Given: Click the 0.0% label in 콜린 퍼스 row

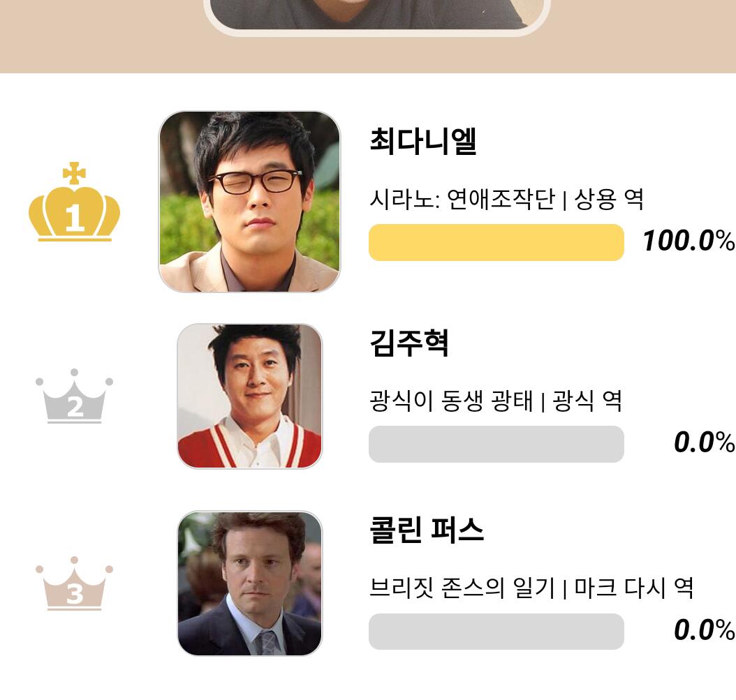Looking at the screenshot, I should [x=703, y=631].
